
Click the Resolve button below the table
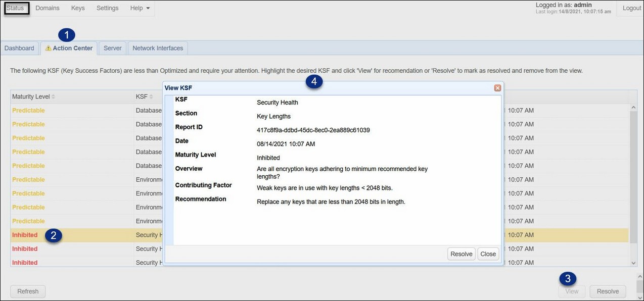click(608, 291)
